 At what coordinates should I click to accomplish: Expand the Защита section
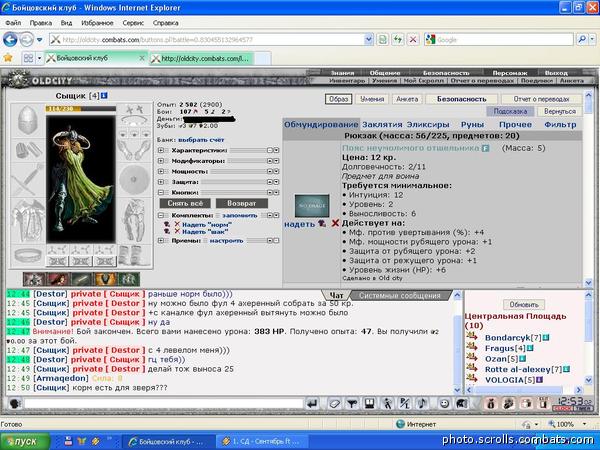coord(161,182)
